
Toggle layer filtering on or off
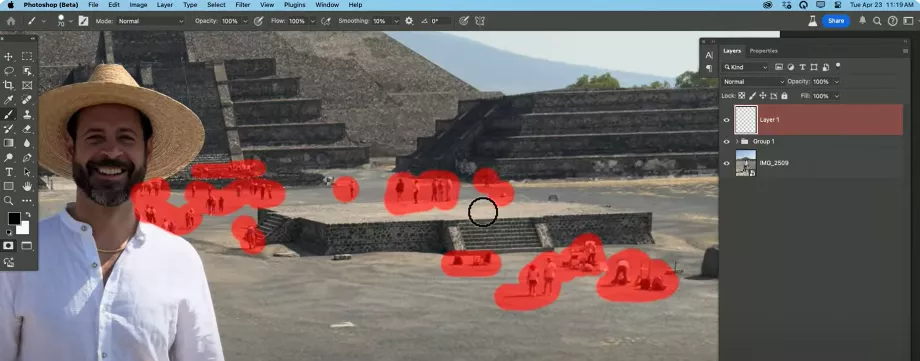838,65
